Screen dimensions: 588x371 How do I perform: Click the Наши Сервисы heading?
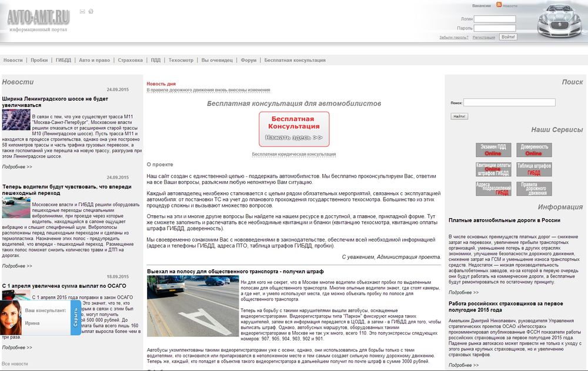click(557, 129)
